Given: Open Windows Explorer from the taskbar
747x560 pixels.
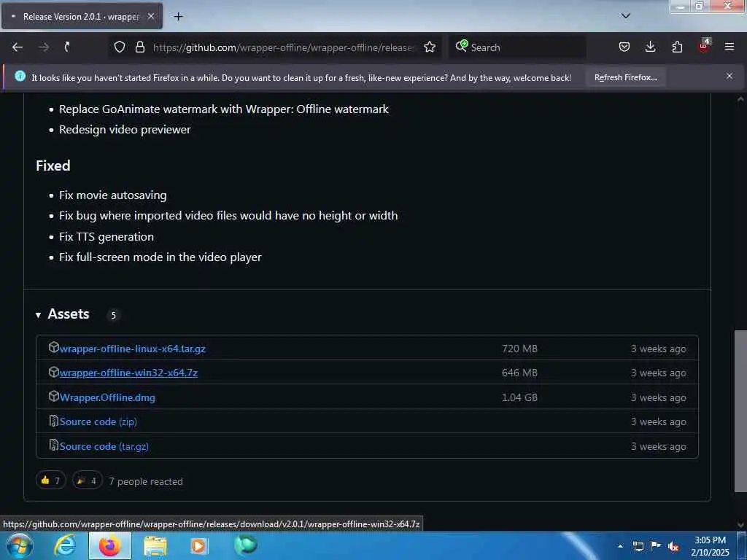Looking at the screenshot, I should (155, 546).
